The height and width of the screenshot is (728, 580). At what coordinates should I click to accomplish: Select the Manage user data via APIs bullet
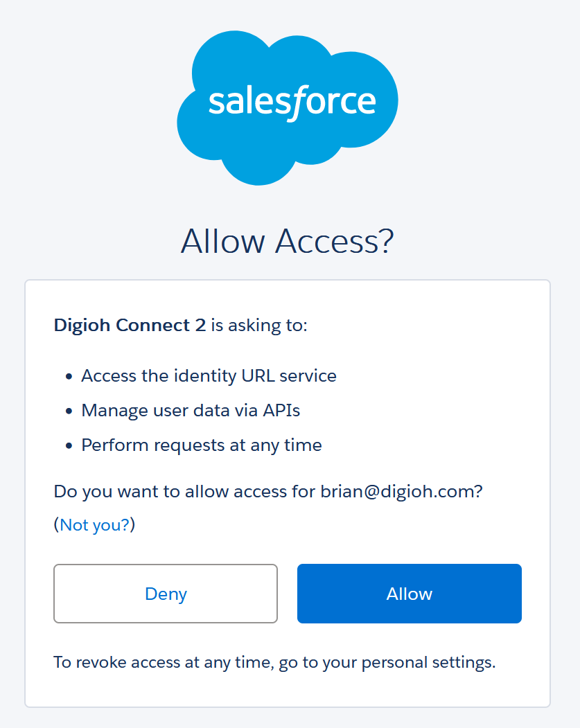[x=191, y=410]
